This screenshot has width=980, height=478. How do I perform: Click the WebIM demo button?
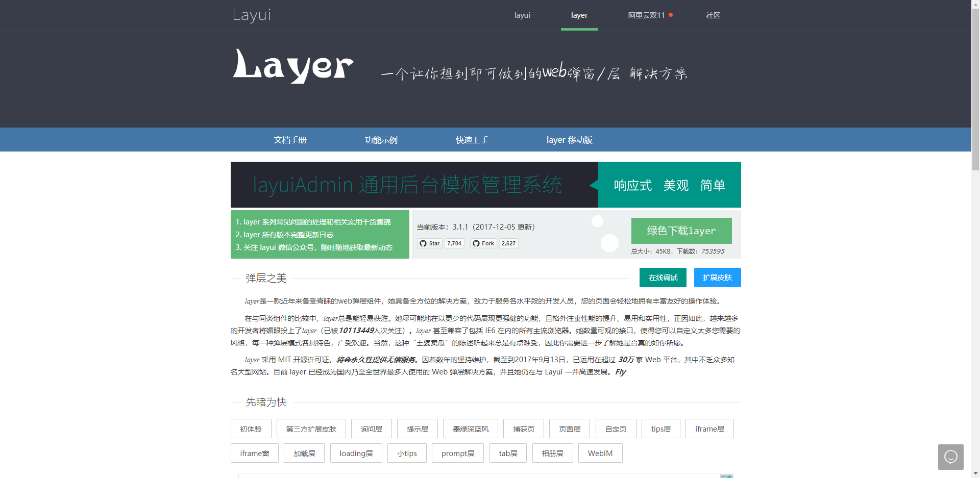click(600, 453)
